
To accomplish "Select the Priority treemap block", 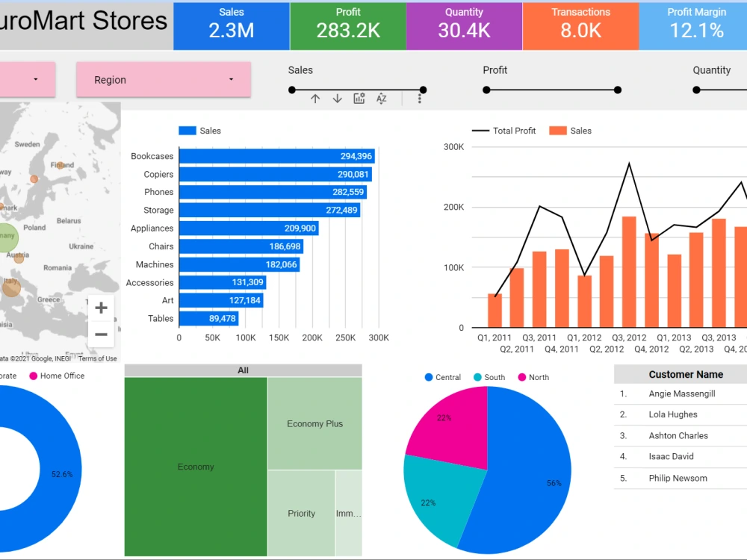I will pos(302,514).
